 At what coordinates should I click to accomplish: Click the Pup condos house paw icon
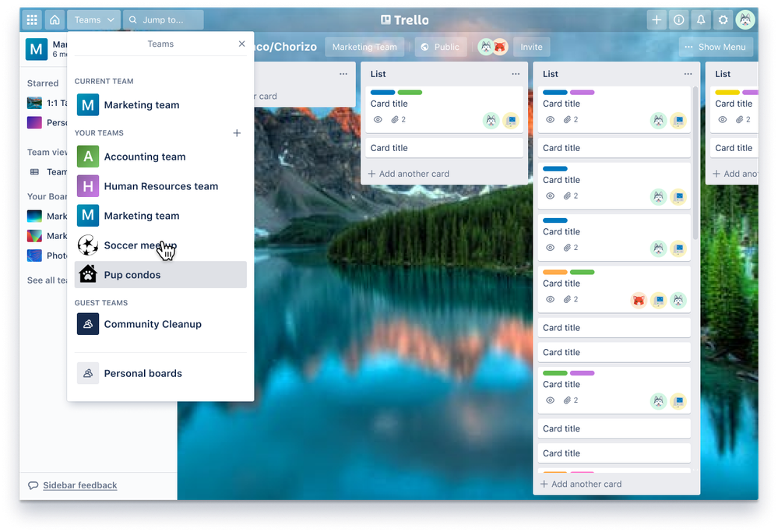click(88, 275)
